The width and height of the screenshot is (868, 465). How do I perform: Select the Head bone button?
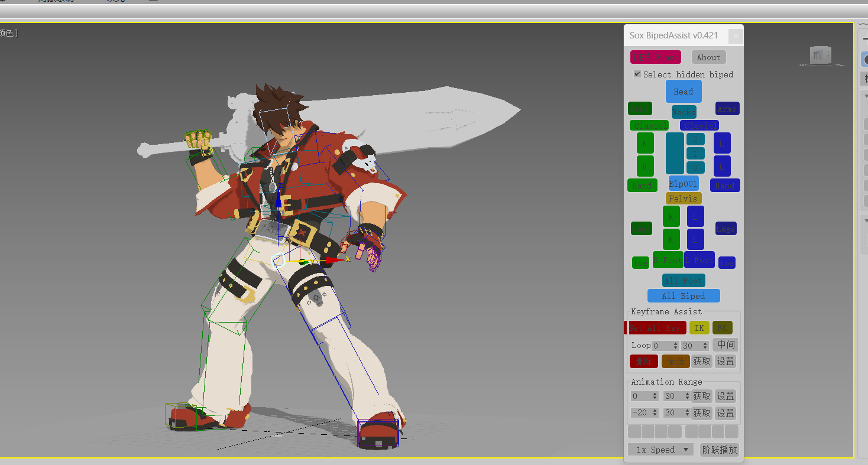tap(684, 92)
